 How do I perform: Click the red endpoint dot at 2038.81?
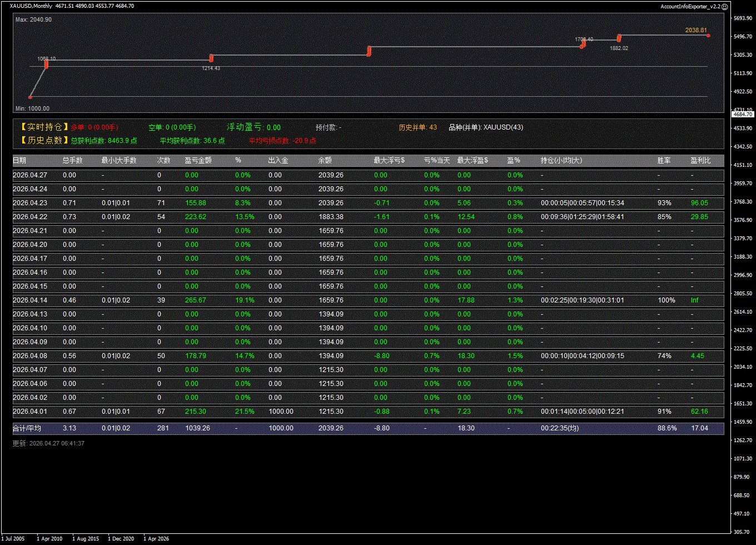coord(708,36)
